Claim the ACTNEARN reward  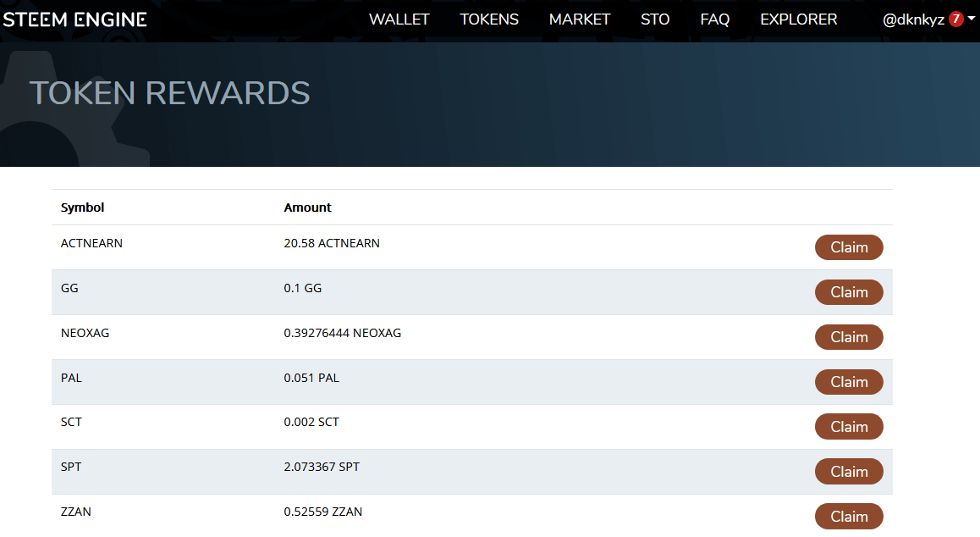pyautogui.click(x=849, y=247)
